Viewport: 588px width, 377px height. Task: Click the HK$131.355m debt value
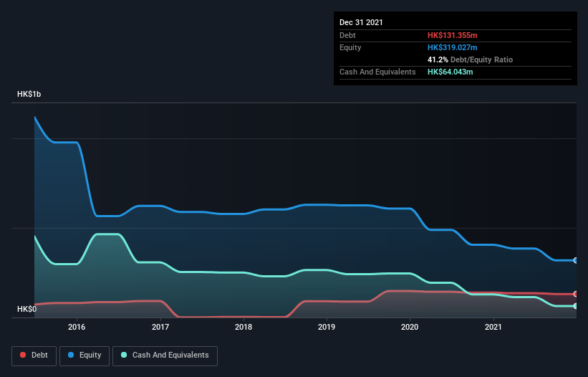452,35
